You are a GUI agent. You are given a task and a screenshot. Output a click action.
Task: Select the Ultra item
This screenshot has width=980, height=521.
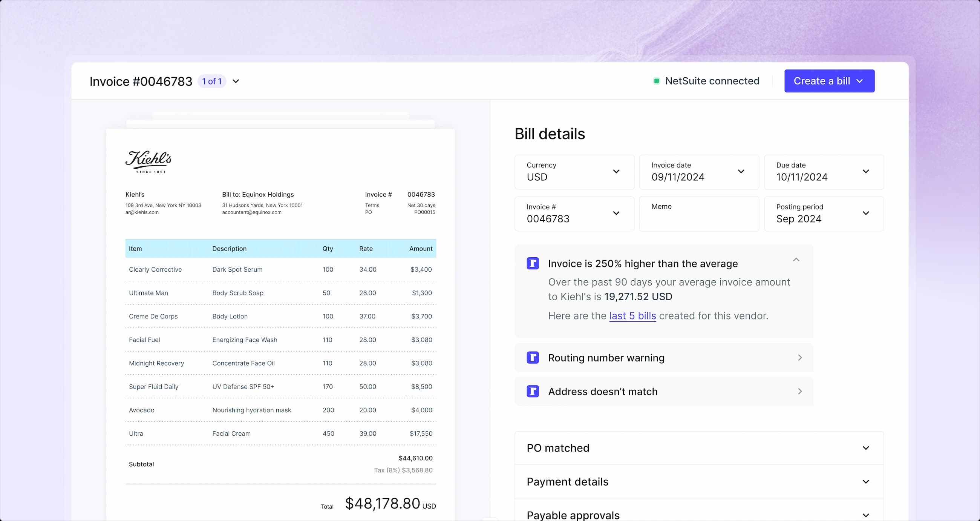click(x=136, y=433)
